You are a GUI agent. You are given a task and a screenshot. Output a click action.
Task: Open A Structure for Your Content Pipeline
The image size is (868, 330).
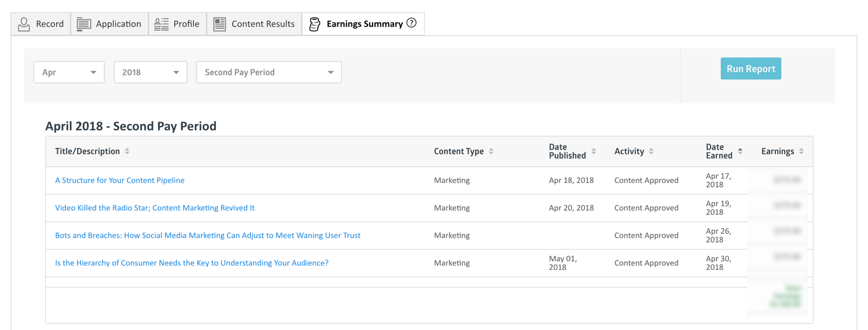pos(120,180)
